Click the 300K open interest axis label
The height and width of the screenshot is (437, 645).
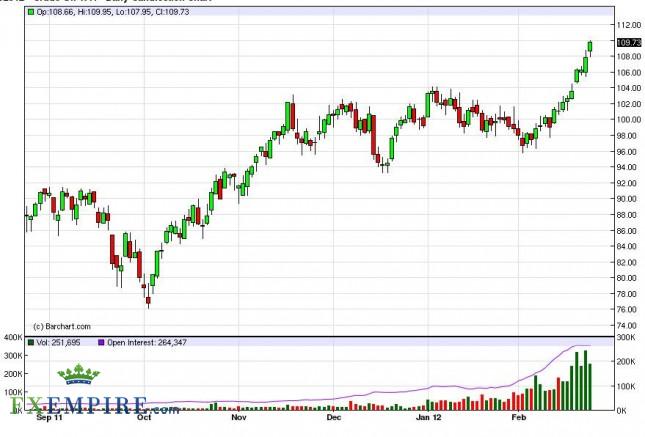(x=626, y=337)
